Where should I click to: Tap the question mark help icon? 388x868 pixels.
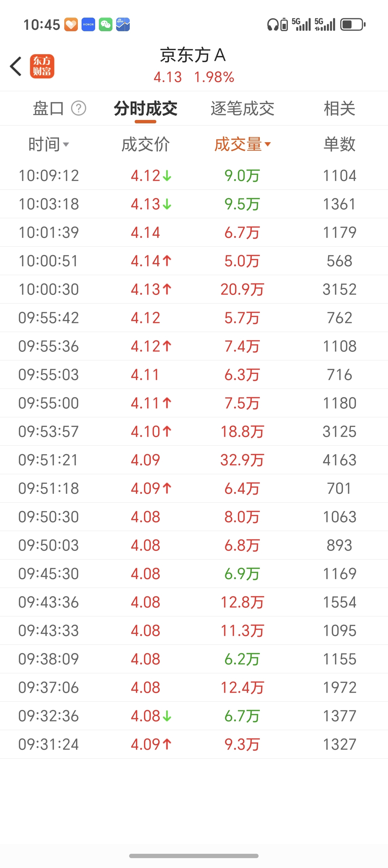coord(78,108)
